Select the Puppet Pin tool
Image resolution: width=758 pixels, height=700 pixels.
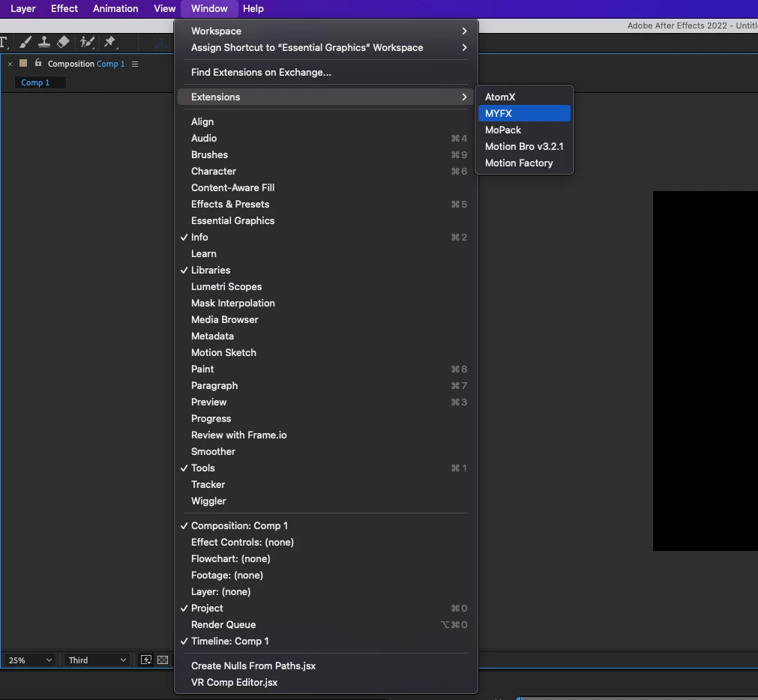110,42
